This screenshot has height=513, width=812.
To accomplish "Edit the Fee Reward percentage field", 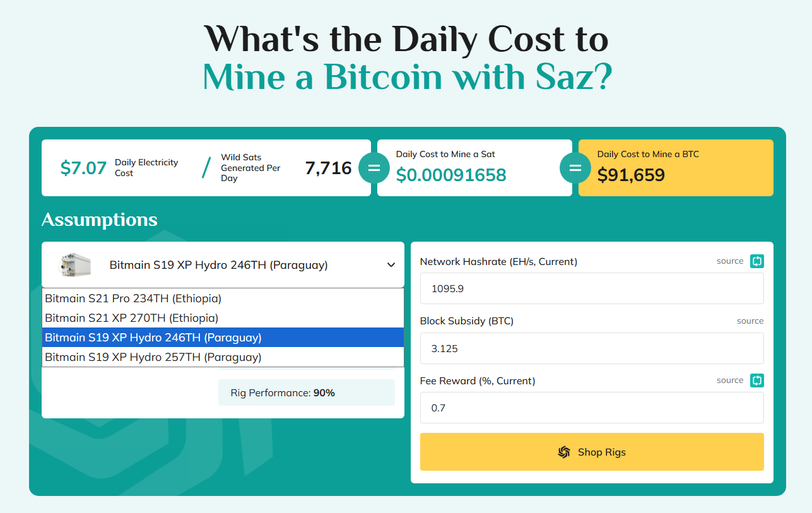I will [592, 408].
